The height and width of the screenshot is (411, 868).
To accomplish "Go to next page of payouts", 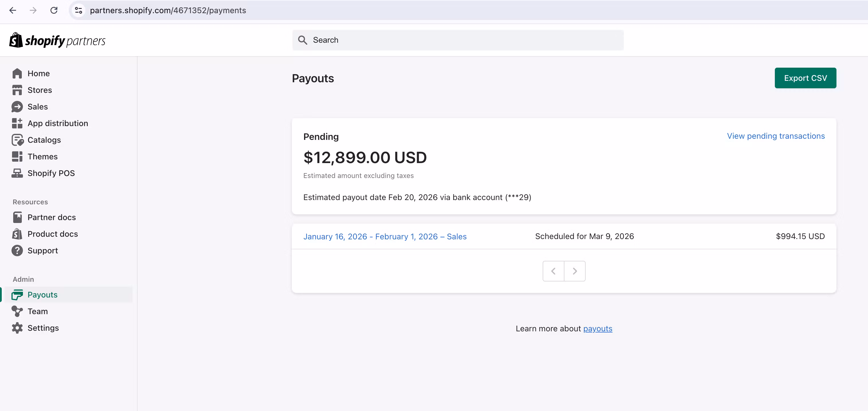I will pyautogui.click(x=575, y=271).
